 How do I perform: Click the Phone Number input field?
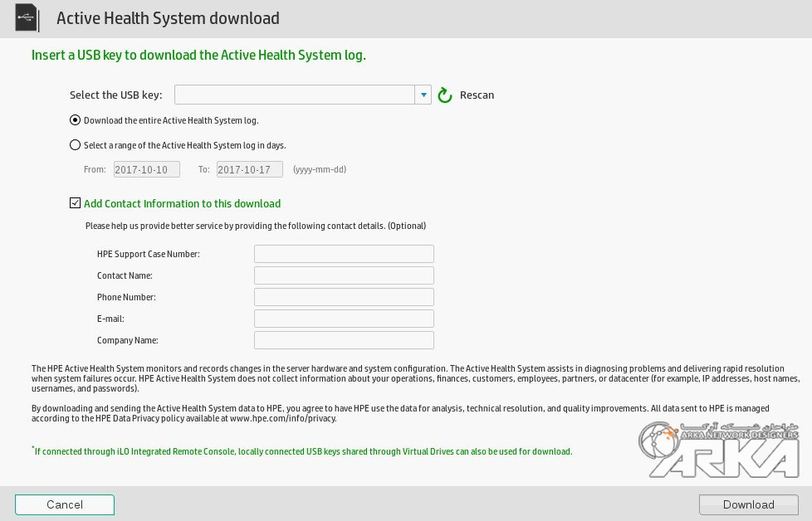click(x=344, y=296)
